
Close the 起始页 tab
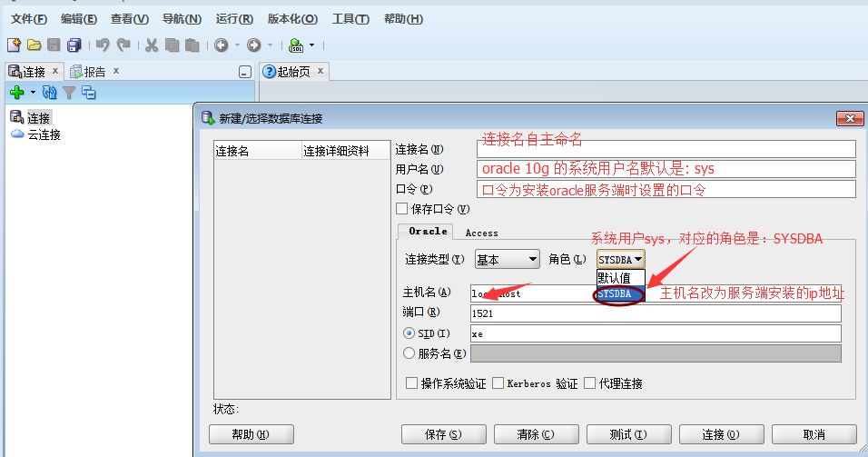click(x=320, y=71)
